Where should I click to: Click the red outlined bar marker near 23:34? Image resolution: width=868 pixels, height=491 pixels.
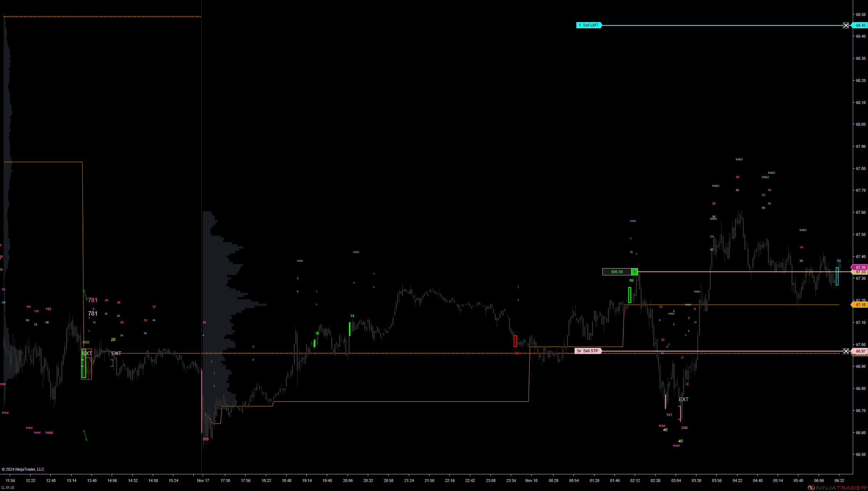pos(515,341)
